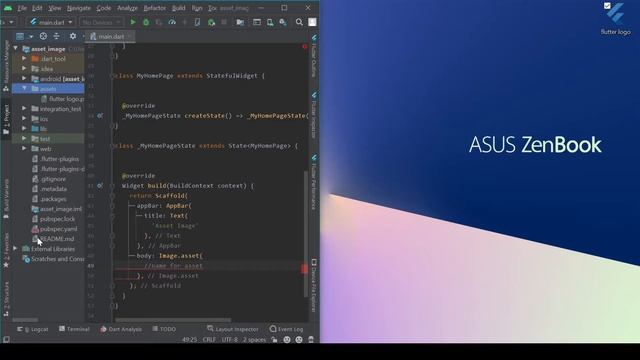640x360 pixels.
Task: Toggle the checkbox on Flutter logo desktop icon
Action: click(607, 6)
